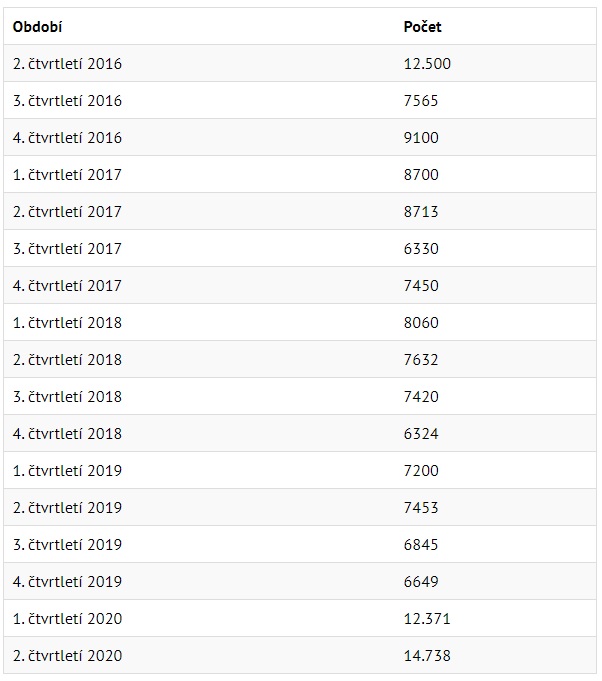Click the value 8060
The width and height of the screenshot is (602, 681).
point(421,323)
